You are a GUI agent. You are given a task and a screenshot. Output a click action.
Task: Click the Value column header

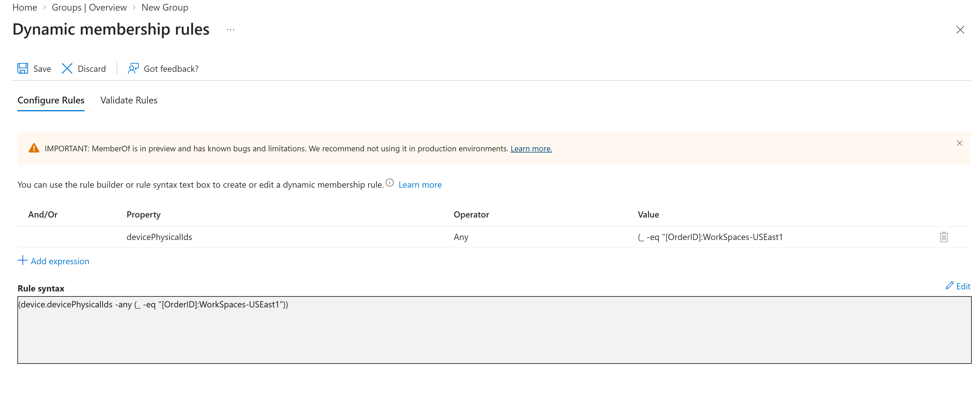coord(648,215)
